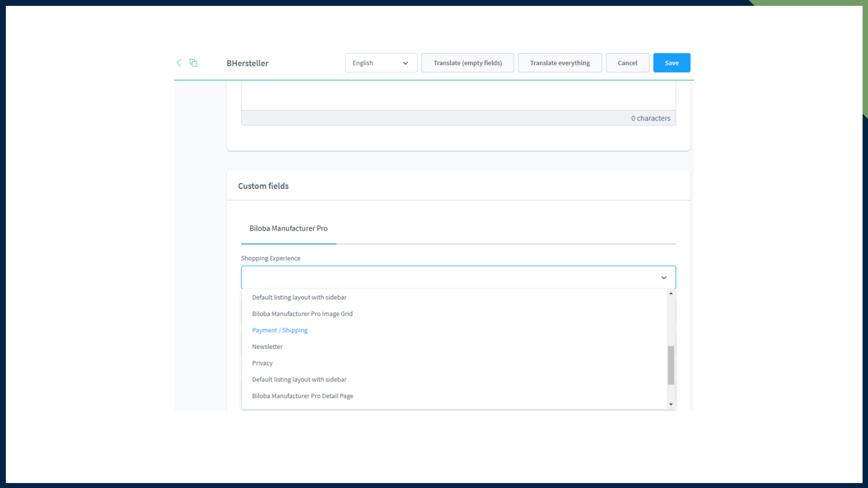Click the duplicate manufacturer icon
The height and width of the screenshot is (488, 868).
click(x=193, y=63)
